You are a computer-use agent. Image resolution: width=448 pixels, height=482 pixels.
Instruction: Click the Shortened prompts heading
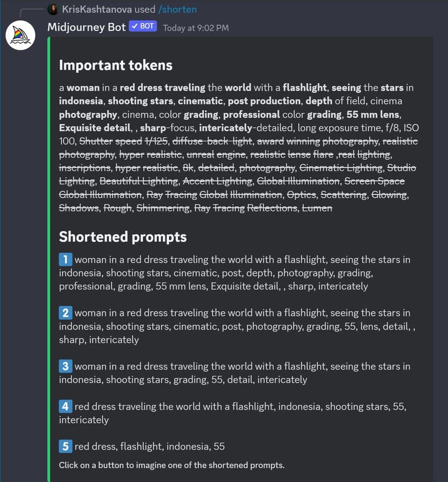click(123, 237)
